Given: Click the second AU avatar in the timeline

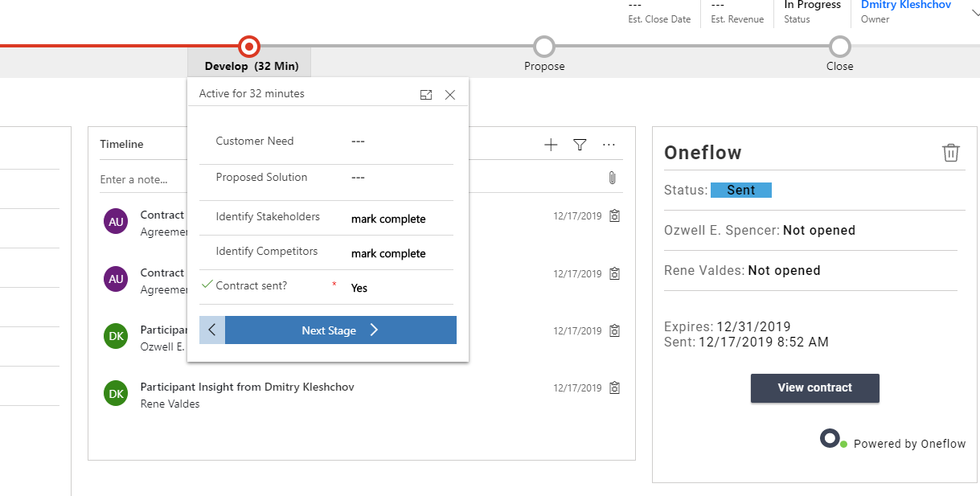Looking at the screenshot, I should (117, 279).
